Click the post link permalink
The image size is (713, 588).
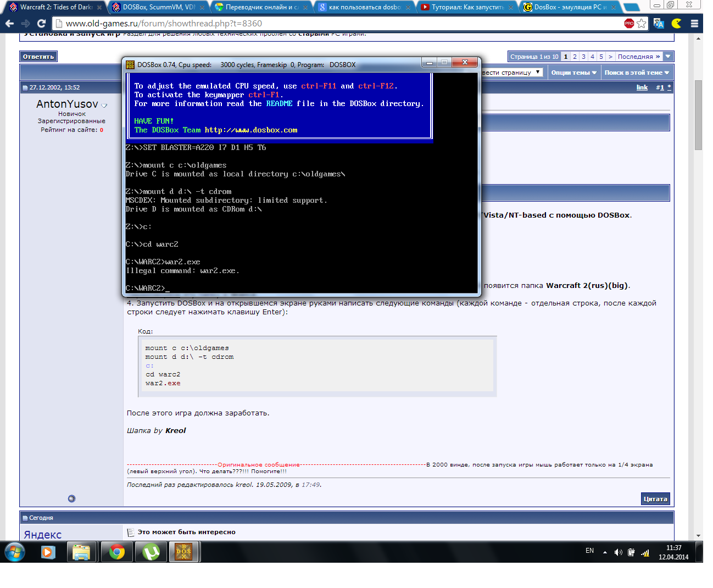pos(642,88)
